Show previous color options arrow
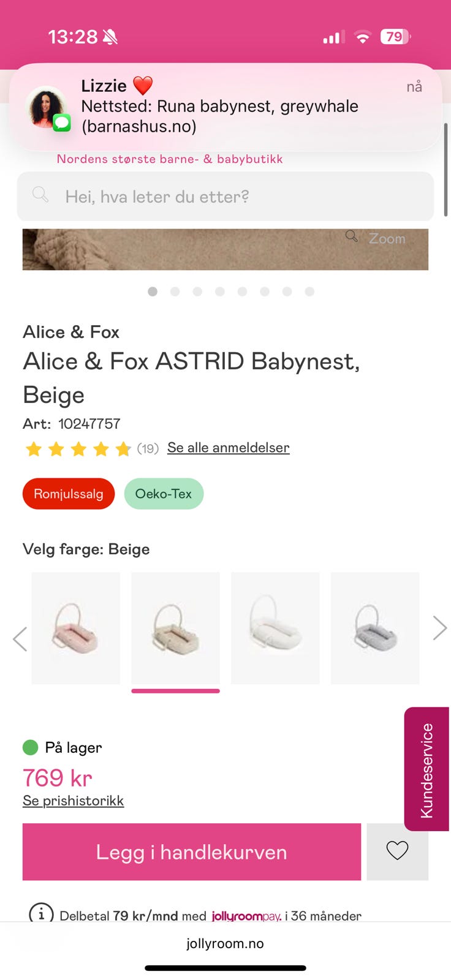Viewport: 451px width, 980px height. [20, 639]
